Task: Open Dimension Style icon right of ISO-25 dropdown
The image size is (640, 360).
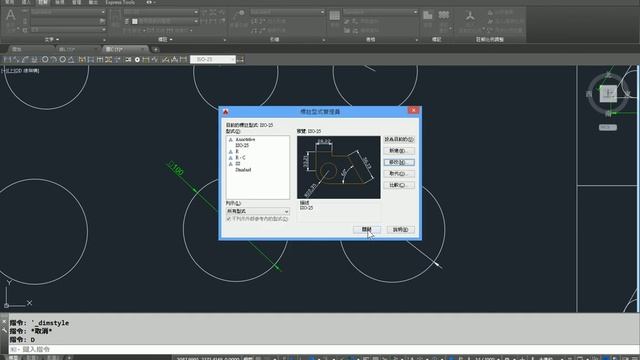Action: [x=240, y=60]
